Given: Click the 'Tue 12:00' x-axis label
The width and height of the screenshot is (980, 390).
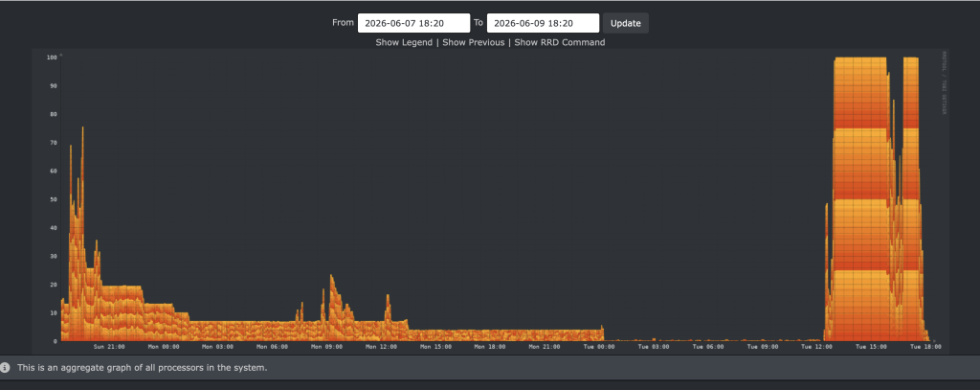Looking at the screenshot, I should [x=816, y=346].
